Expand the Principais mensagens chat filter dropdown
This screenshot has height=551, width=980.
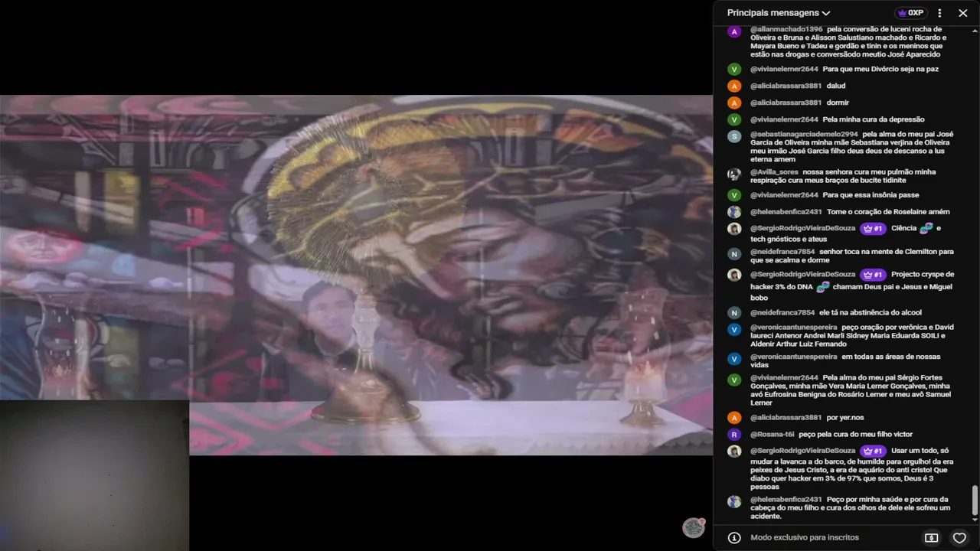[779, 13]
